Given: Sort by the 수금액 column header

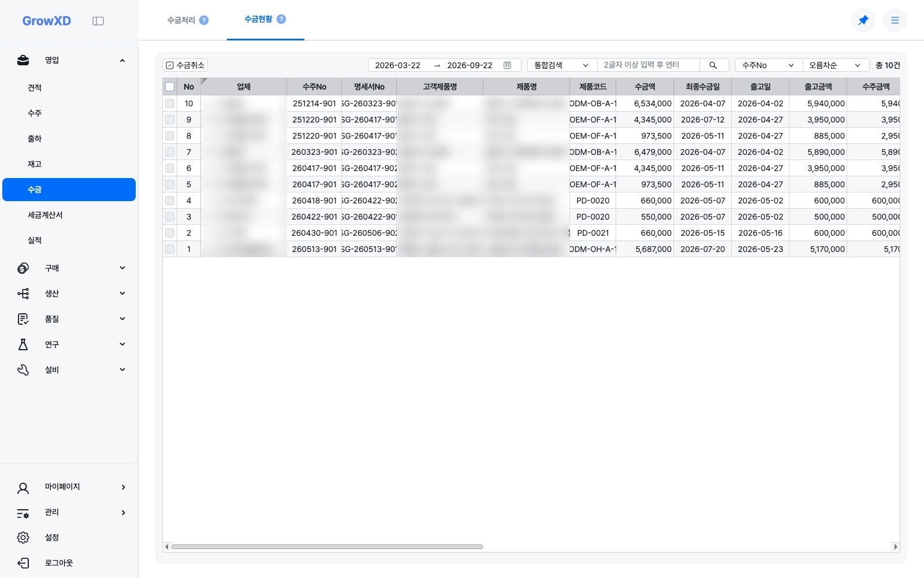Looking at the screenshot, I should [645, 87].
